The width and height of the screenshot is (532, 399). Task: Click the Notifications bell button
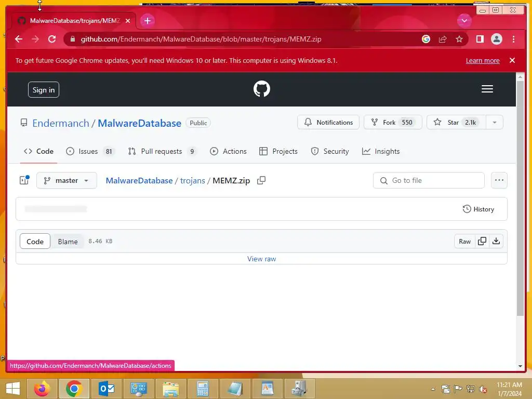tap(328, 122)
